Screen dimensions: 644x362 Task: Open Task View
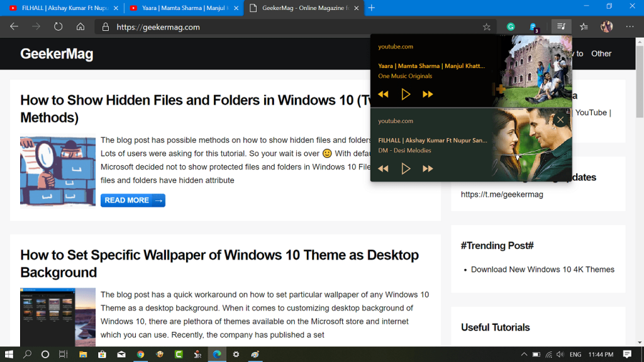coord(64,354)
